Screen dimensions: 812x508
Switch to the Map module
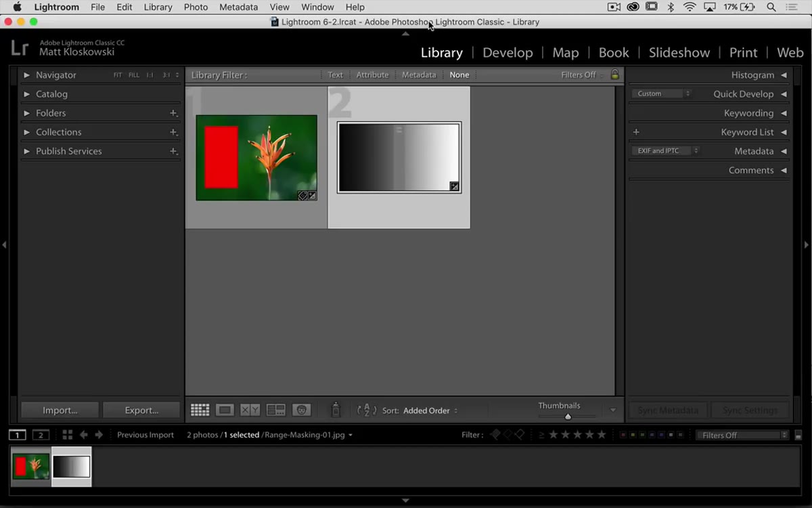[x=566, y=53]
